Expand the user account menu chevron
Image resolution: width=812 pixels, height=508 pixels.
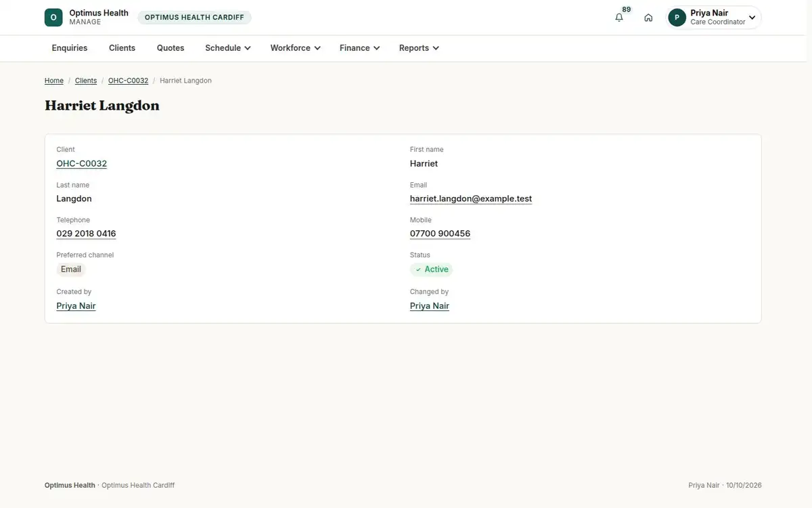coord(752,18)
